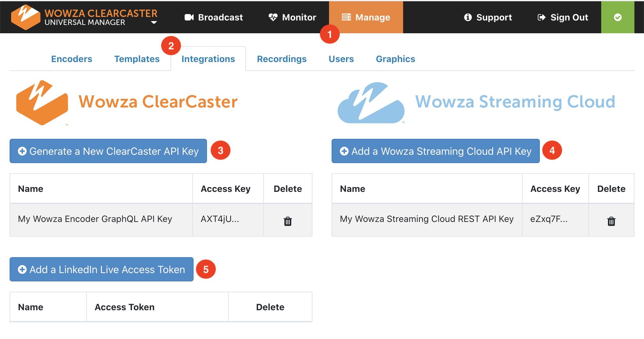The height and width of the screenshot is (339, 644).
Task: Open the Broadcast menu
Action: [214, 17]
